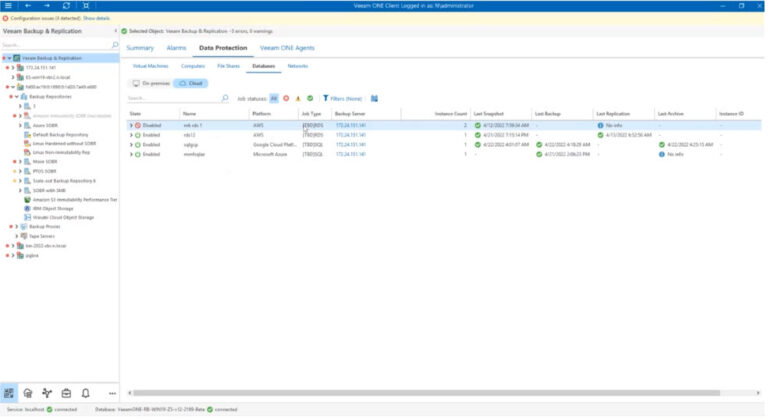
Task: Open the more options ellipsis in bottom bar
Action: tap(112, 394)
